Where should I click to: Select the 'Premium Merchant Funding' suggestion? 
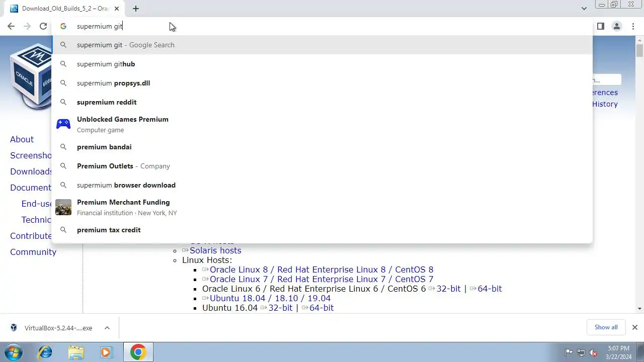(322, 207)
